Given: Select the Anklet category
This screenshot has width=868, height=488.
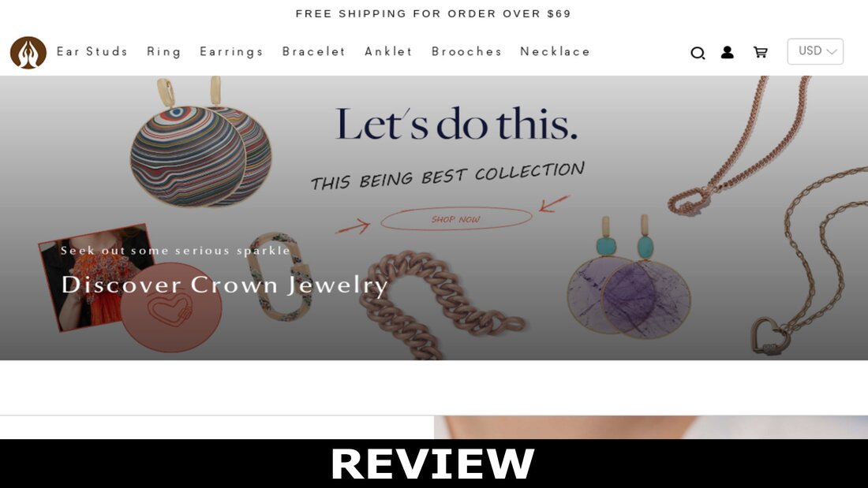Looking at the screenshot, I should click(x=388, y=51).
